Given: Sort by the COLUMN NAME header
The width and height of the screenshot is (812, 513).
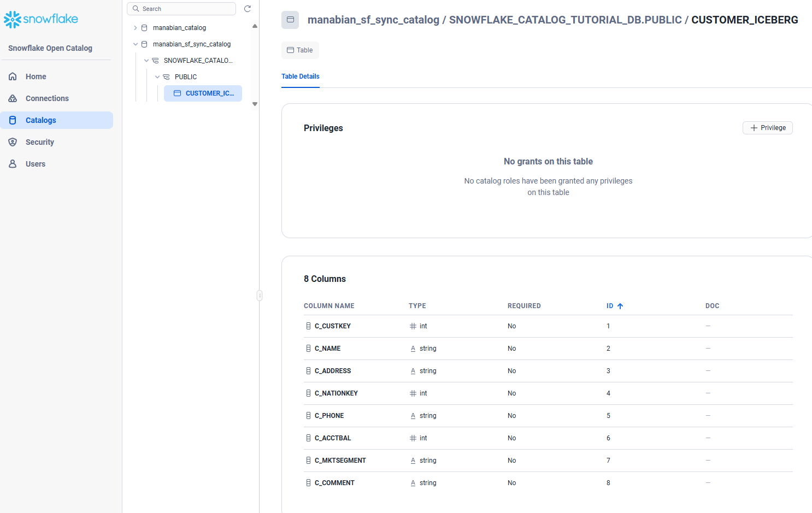Looking at the screenshot, I should (329, 306).
